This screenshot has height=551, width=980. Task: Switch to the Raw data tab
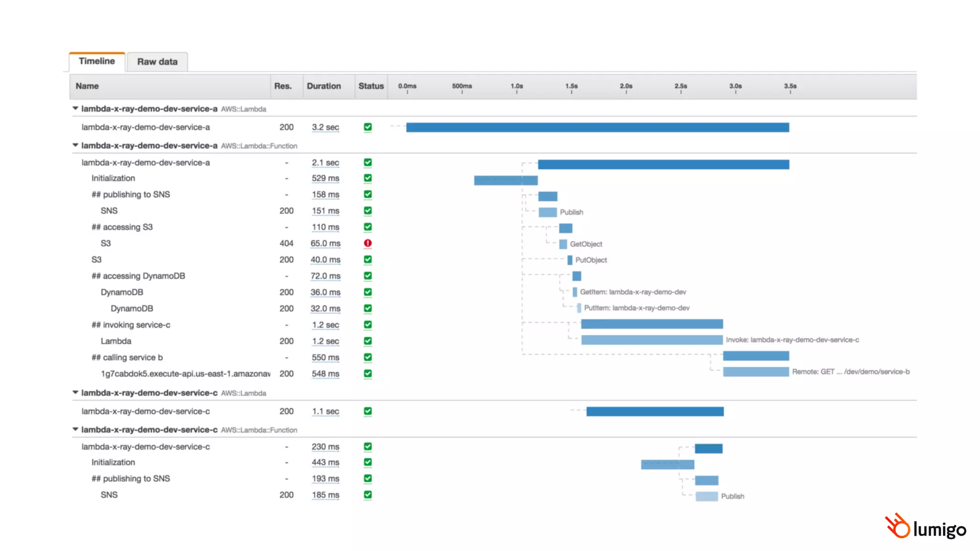(157, 62)
